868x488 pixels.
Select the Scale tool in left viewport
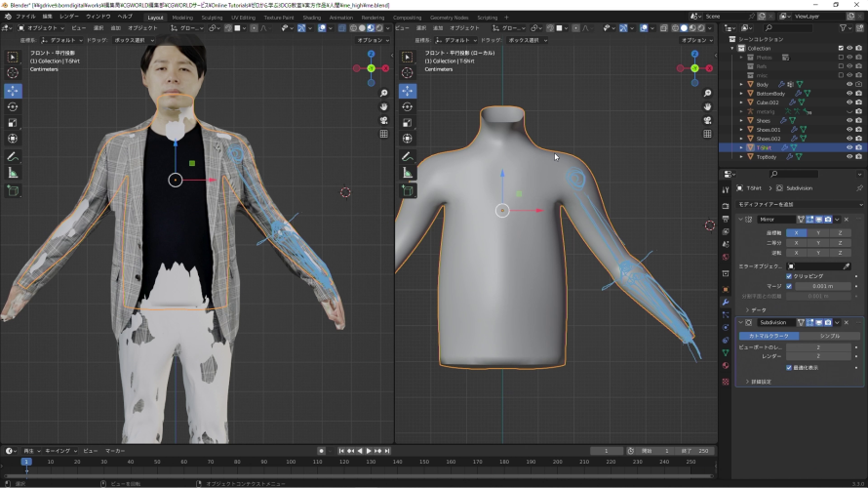pos(13,123)
